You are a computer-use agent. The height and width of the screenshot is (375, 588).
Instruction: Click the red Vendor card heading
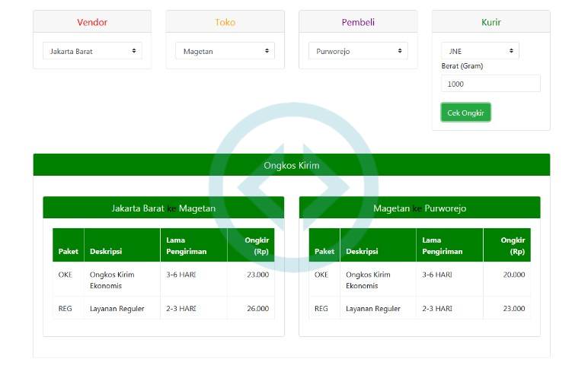click(92, 22)
